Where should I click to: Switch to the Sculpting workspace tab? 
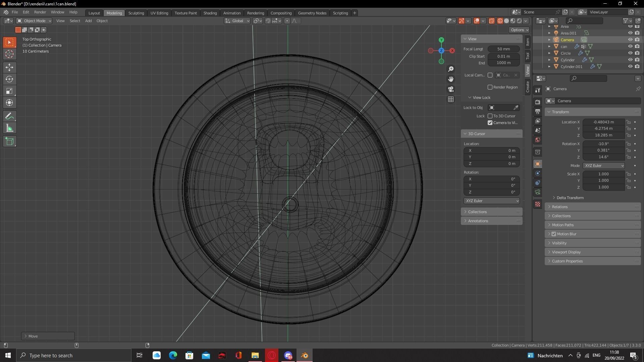tap(136, 13)
